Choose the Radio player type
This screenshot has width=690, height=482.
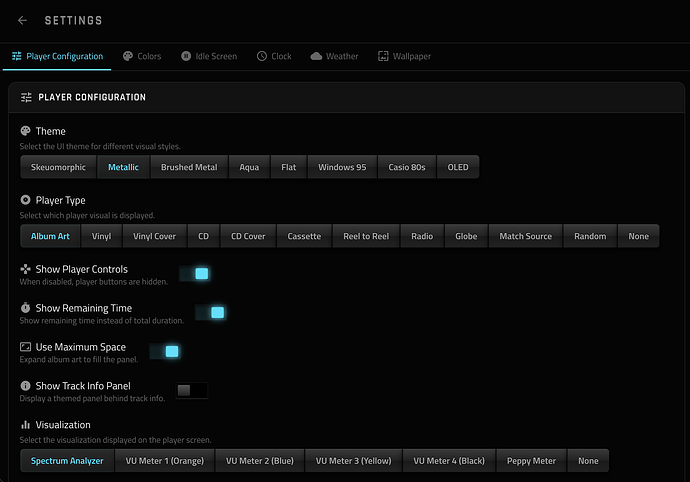pos(422,236)
